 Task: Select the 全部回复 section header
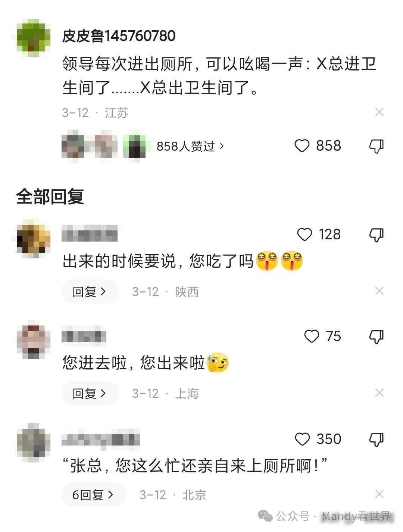click(50, 196)
